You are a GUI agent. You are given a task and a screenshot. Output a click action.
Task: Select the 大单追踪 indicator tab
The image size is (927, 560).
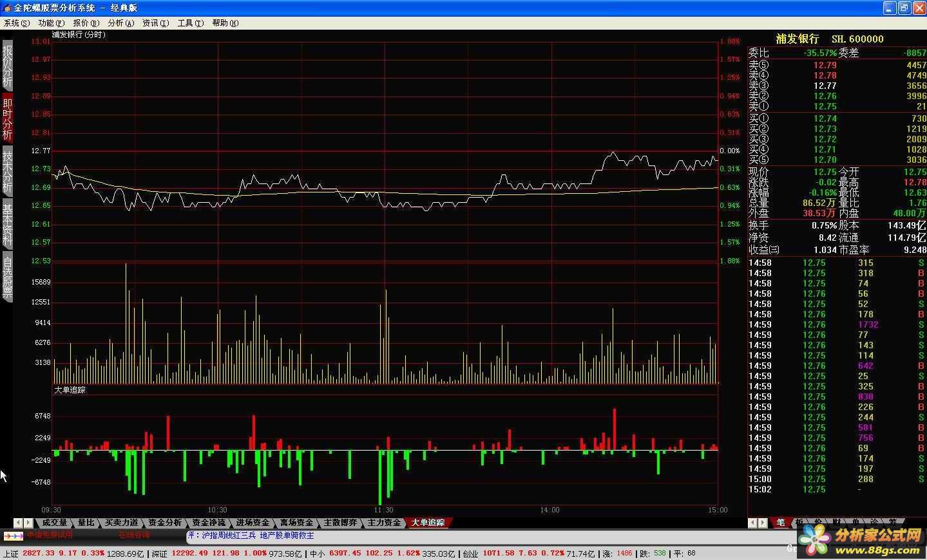click(428, 523)
